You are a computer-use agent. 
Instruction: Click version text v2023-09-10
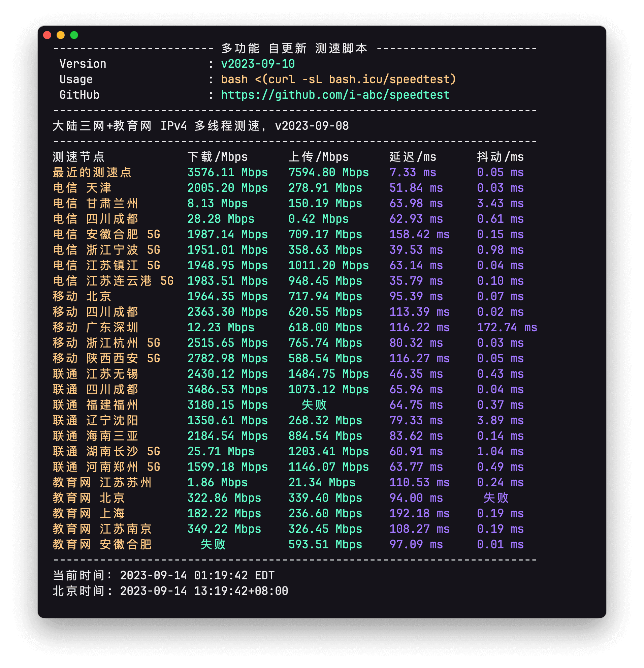[x=258, y=64]
